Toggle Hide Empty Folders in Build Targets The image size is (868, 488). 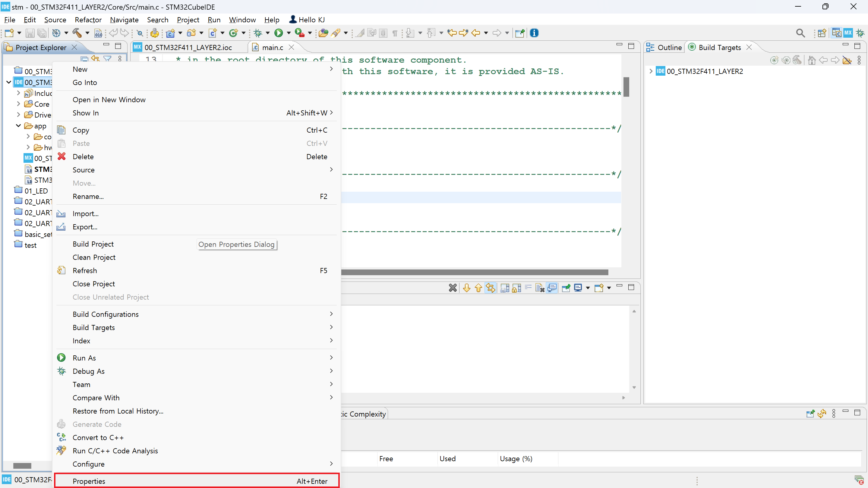click(847, 60)
